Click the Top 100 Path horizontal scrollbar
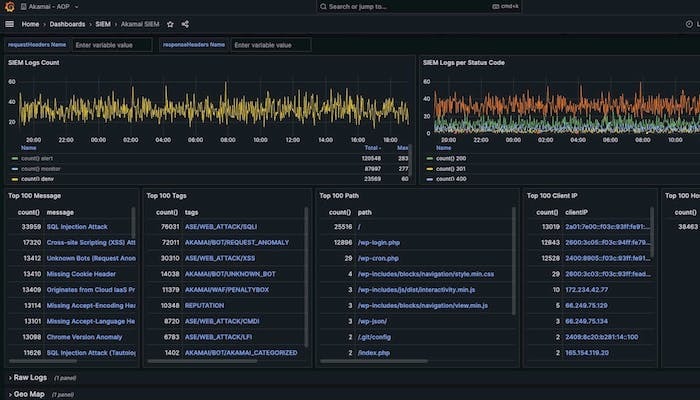This screenshot has width=700, height=400. 374,361
